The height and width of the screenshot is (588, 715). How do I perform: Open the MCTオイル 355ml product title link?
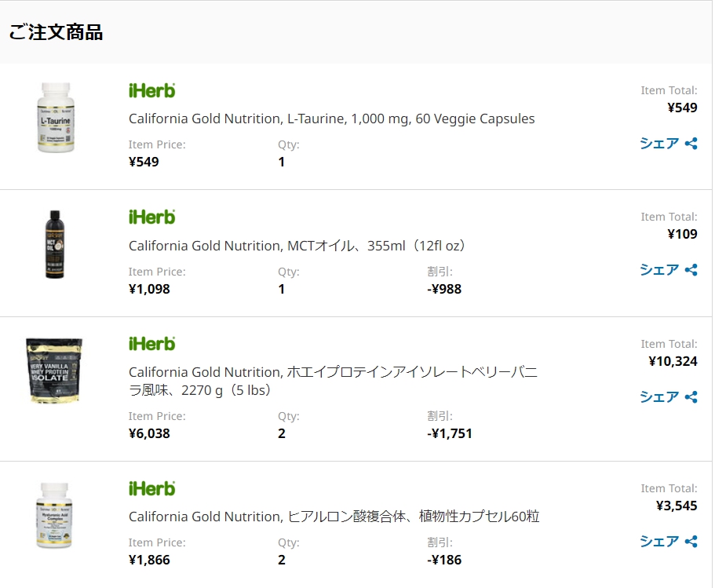pos(298,246)
